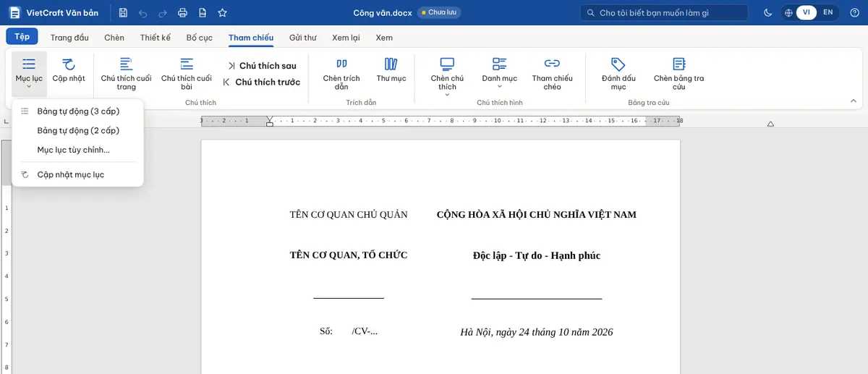Toggle dark mode moon icon

767,12
